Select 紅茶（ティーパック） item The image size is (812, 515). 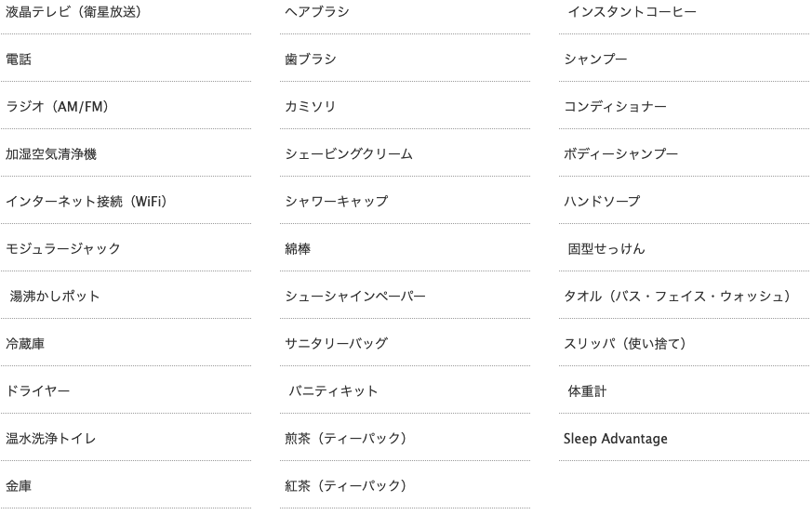pyautogui.click(x=346, y=486)
